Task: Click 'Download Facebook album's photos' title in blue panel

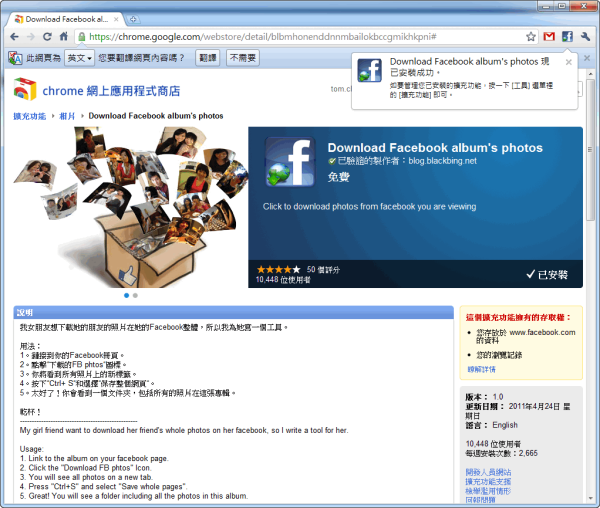Action: pos(435,148)
